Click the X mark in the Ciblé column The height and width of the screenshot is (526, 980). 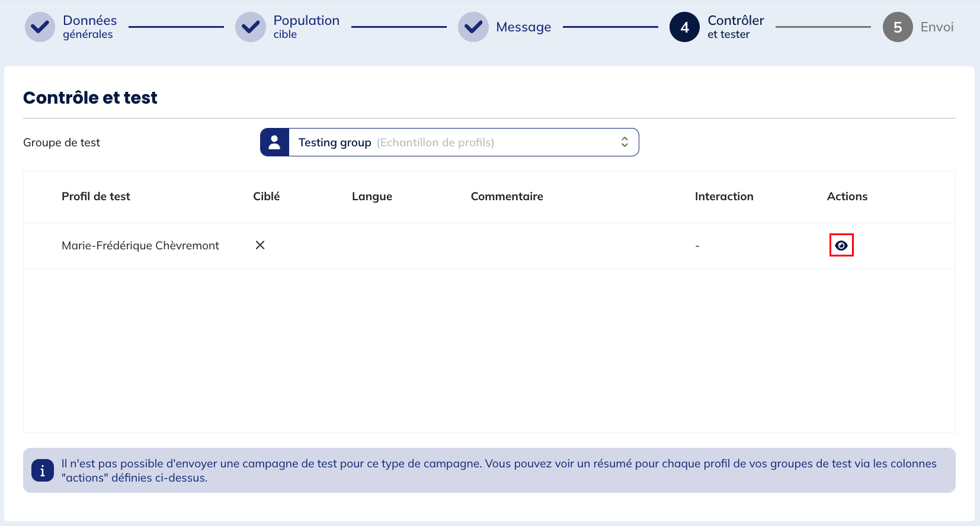tap(260, 245)
